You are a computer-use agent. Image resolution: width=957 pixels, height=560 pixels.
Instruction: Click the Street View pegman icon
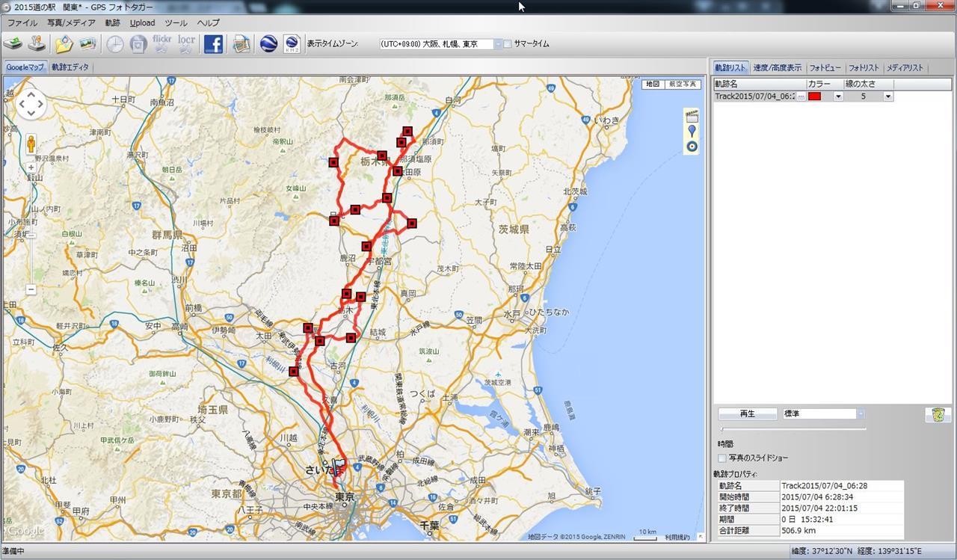[x=31, y=144]
